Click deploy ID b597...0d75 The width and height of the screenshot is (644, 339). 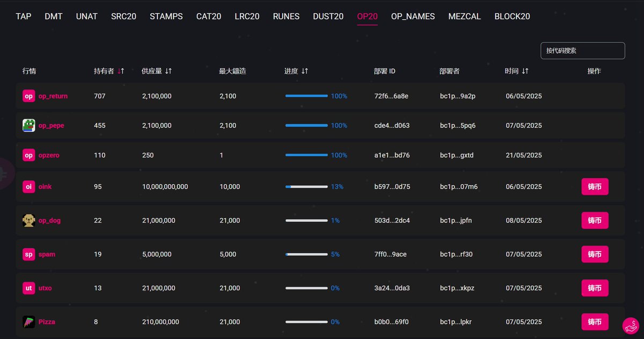392,187
